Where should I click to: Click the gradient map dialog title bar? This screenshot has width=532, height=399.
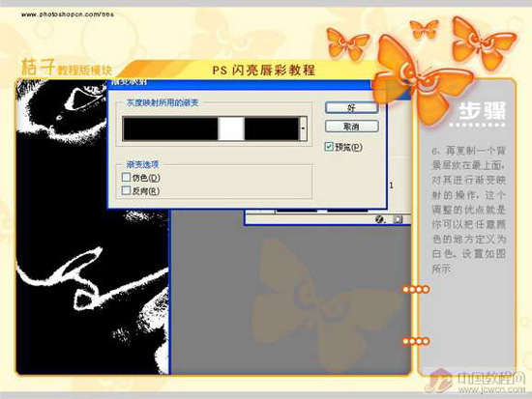point(239,83)
